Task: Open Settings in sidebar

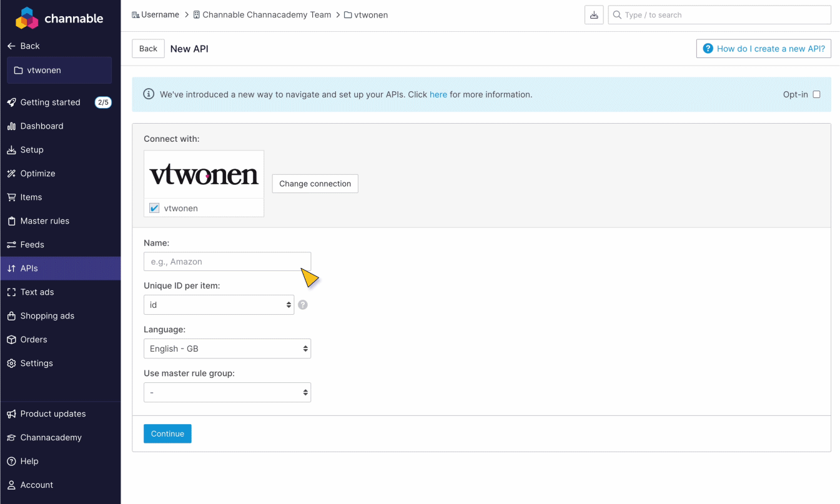Action: coord(36,363)
